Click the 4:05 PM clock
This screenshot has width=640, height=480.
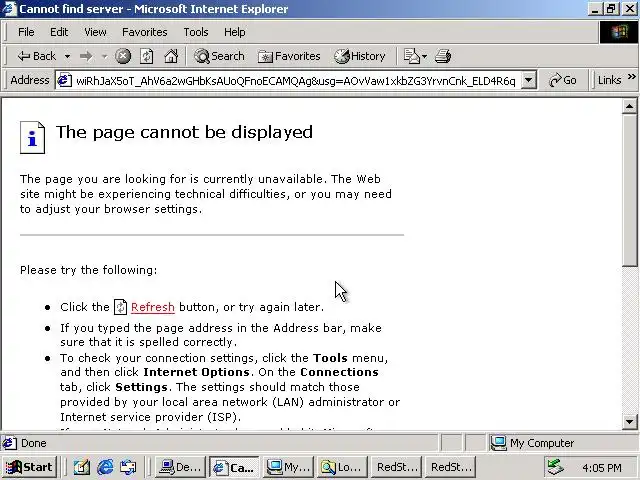[x=602, y=467]
